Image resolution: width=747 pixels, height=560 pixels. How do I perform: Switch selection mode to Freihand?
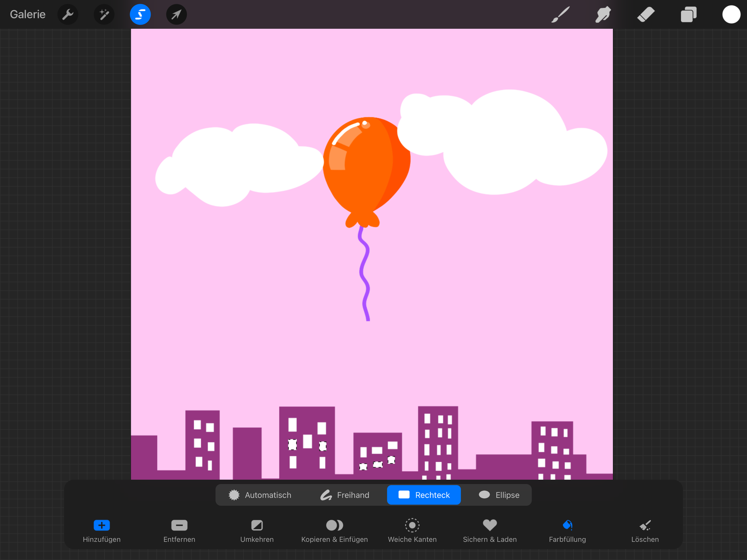click(x=345, y=495)
